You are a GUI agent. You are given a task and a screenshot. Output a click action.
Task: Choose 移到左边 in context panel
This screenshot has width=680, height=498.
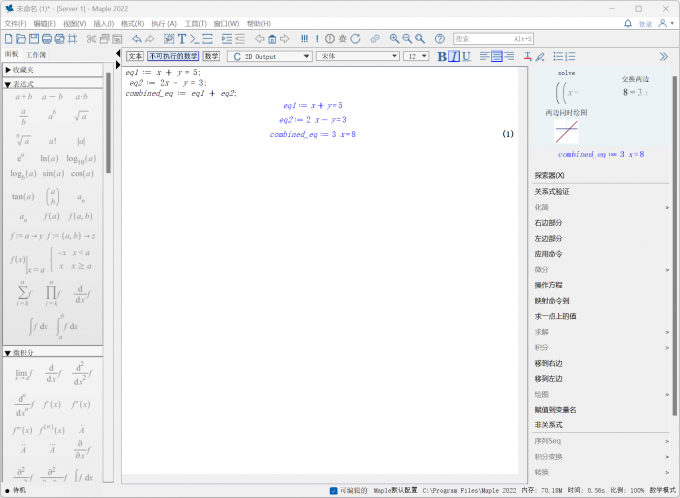[549, 379]
